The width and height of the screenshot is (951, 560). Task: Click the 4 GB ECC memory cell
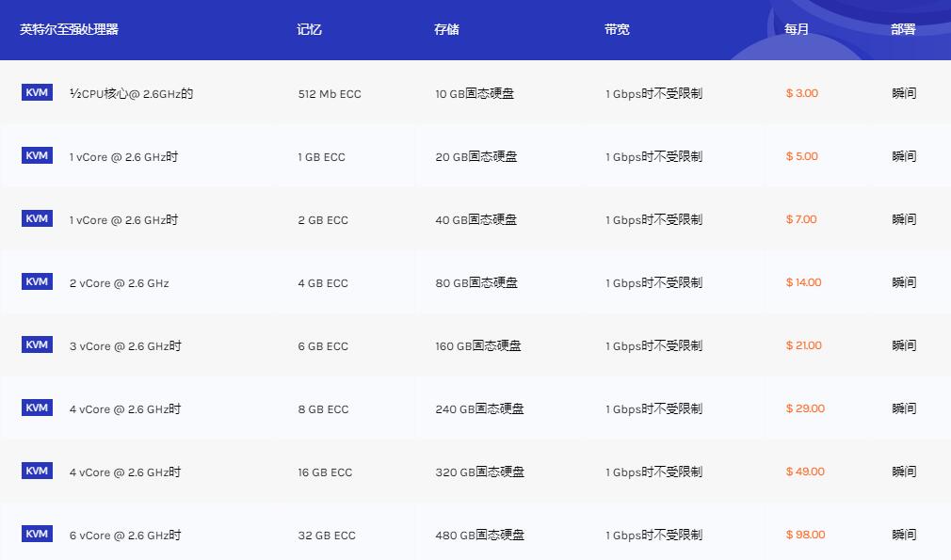click(x=323, y=283)
